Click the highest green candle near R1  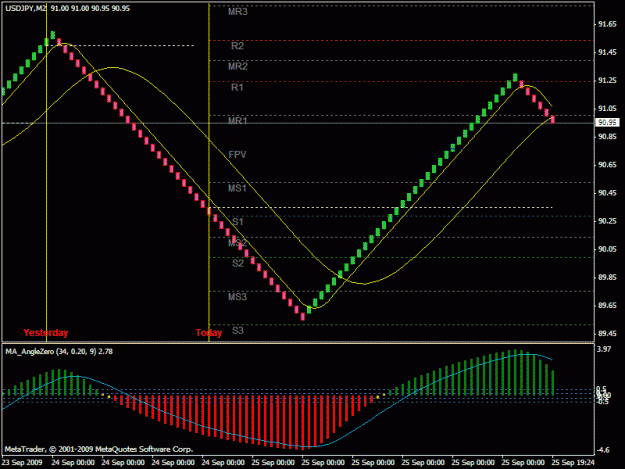click(515, 77)
